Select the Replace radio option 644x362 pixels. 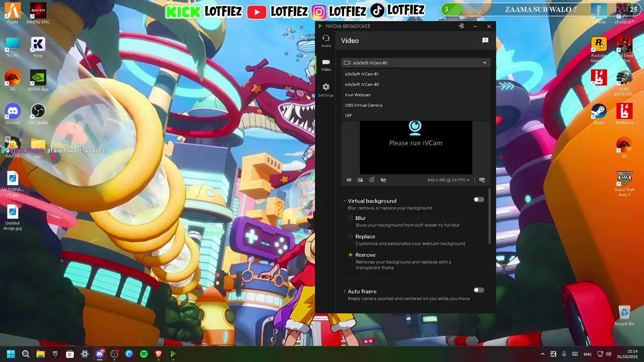(351, 236)
